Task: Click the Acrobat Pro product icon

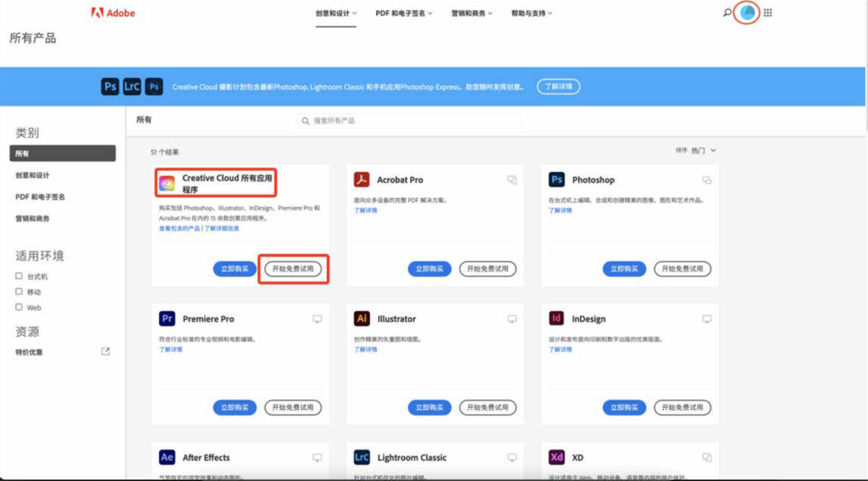Action: (362, 179)
